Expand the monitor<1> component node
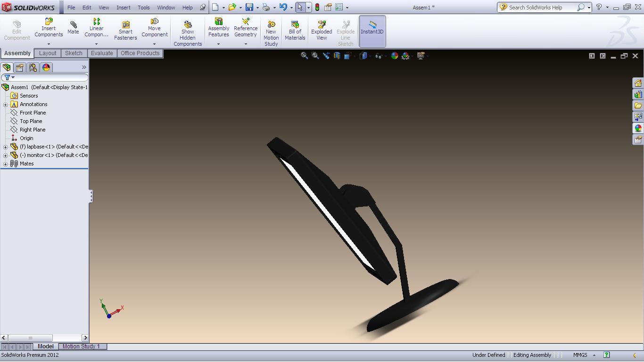Viewport: 644px width, 362px height. [x=5, y=156]
